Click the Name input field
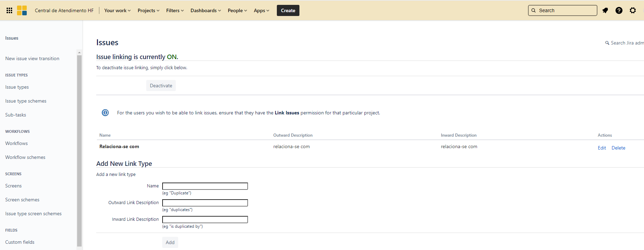The image size is (644, 250). [205, 186]
